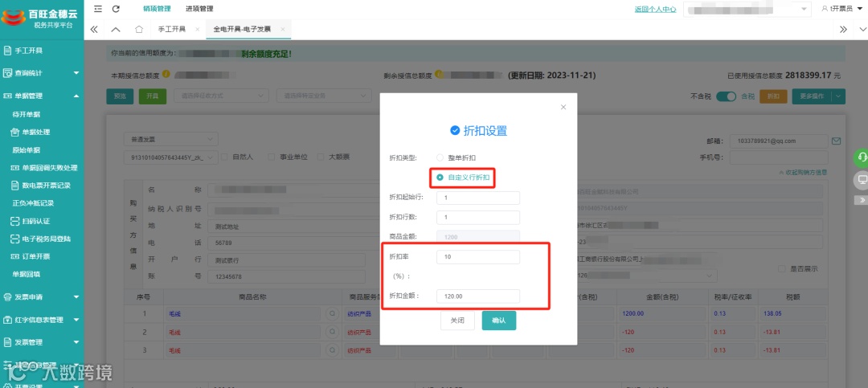
Task: Click search icon in product row 3
Action: coord(333,350)
